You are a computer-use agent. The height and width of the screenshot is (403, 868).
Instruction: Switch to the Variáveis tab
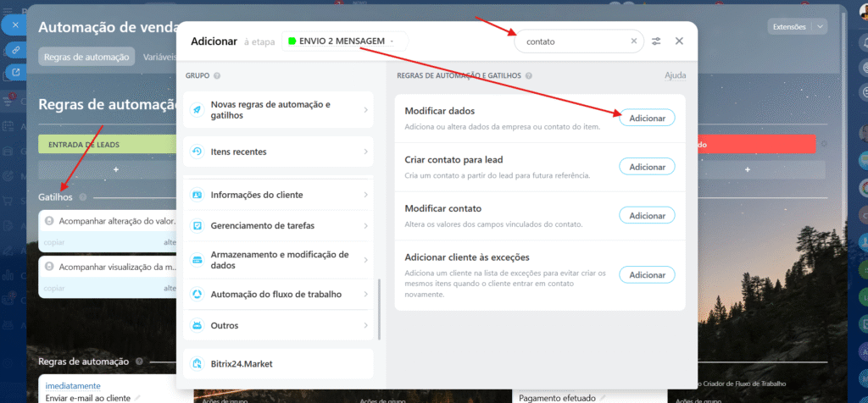(159, 57)
